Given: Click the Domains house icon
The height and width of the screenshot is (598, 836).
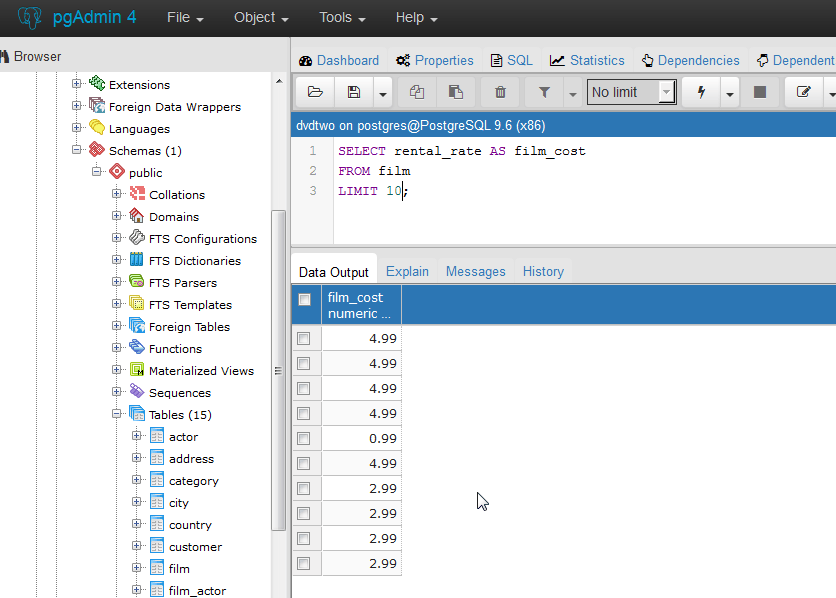Looking at the screenshot, I should (137, 216).
